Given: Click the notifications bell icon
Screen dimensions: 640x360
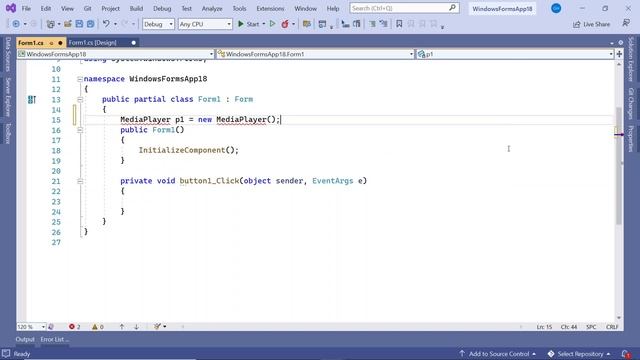Looking at the screenshot, I should coord(626,354).
